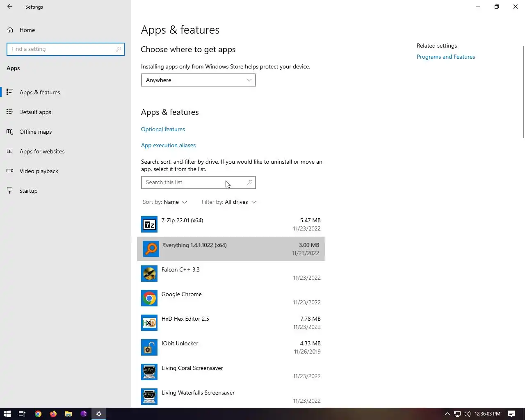
Task: Click the Apps for websites sidebar icon
Action: click(10, 151)
